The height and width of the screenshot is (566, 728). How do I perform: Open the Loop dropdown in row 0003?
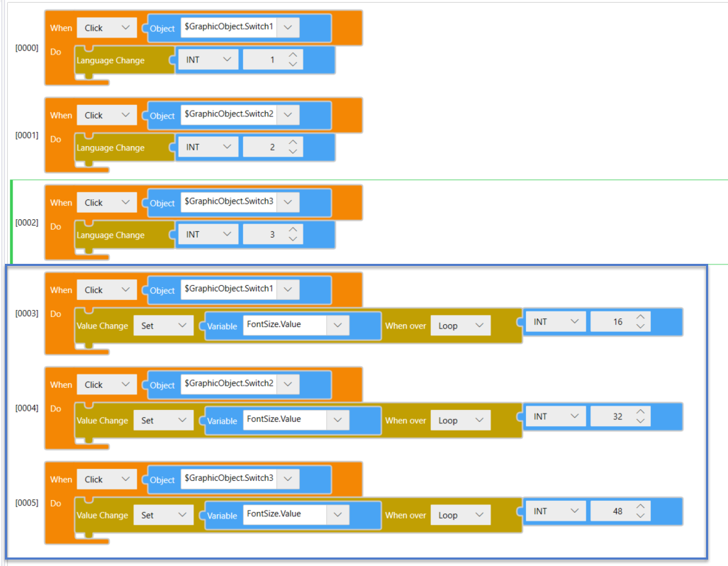pos(461,326)
